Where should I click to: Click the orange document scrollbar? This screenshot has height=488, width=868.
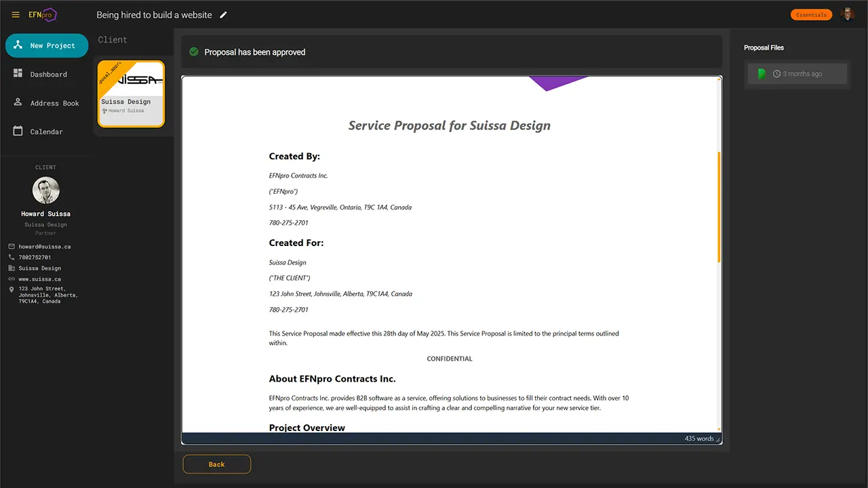click(719, 207)
